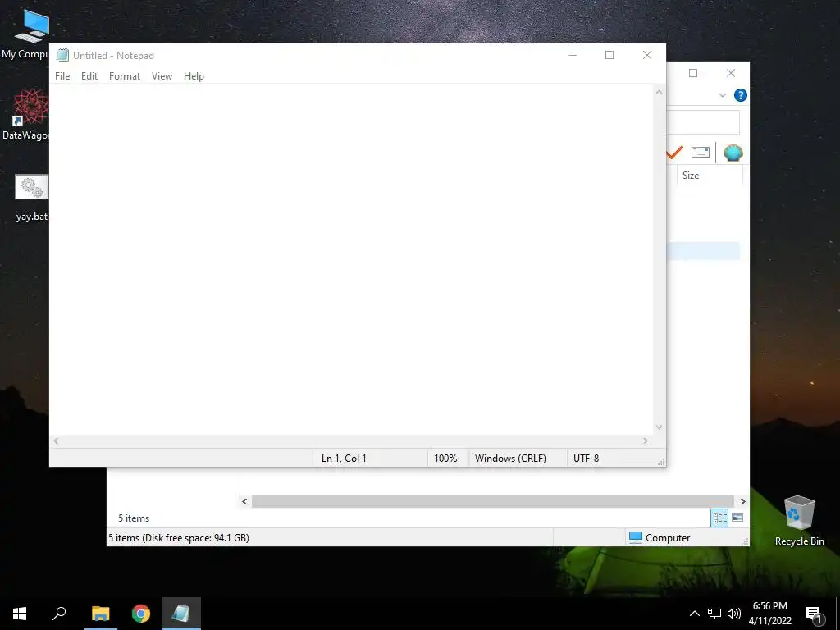
Task: Select the Recycle Bin desktop icon
Action: click(799, 521)
